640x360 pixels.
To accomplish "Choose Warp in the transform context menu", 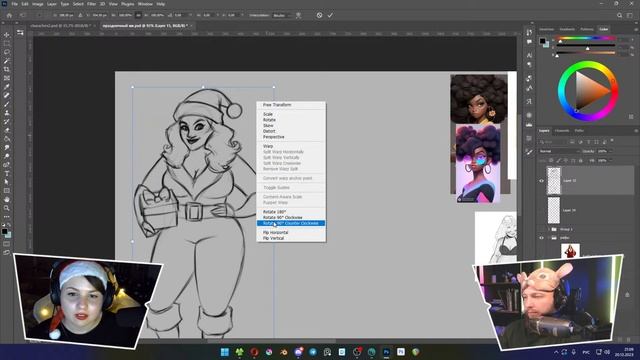I will (x=268, y=146).
